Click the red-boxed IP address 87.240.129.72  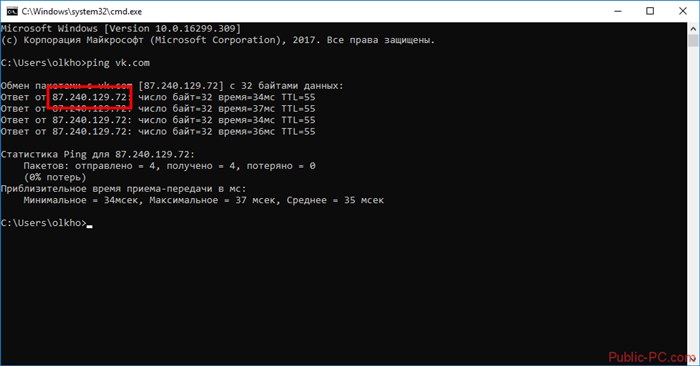[90, 97]
